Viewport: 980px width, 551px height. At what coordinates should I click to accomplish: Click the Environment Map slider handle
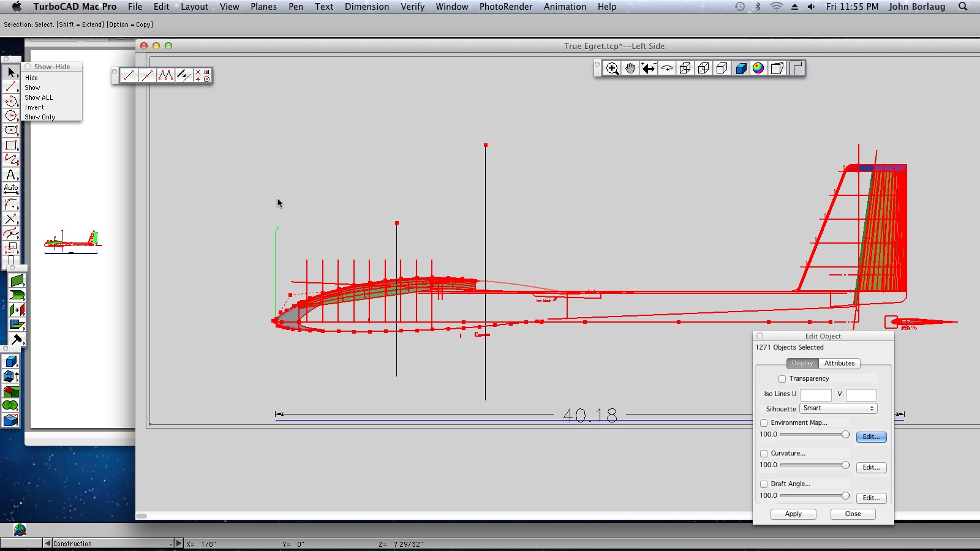point(845,435)
